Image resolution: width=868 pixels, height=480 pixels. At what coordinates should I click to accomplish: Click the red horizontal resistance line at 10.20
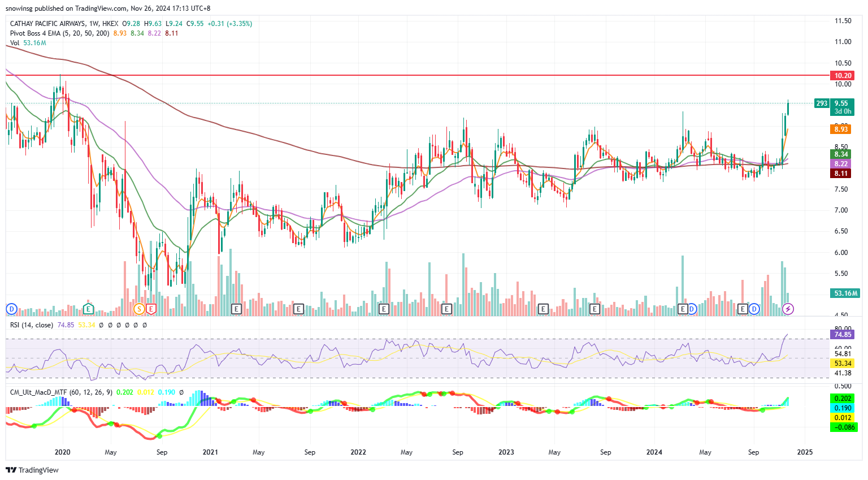point(417,75)
